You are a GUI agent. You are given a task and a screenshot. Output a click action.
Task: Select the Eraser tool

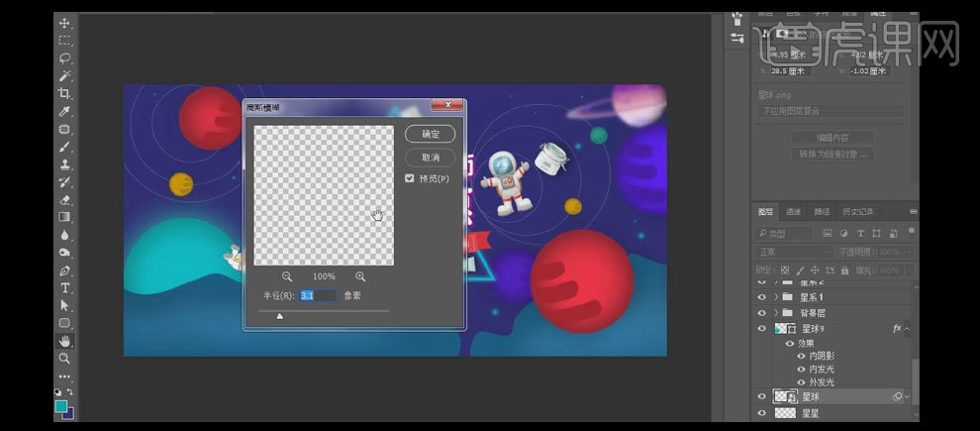point(64,200)
